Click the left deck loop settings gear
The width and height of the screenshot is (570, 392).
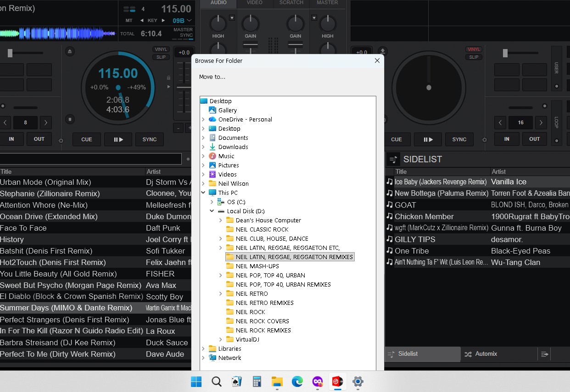(x=61, y=141)
